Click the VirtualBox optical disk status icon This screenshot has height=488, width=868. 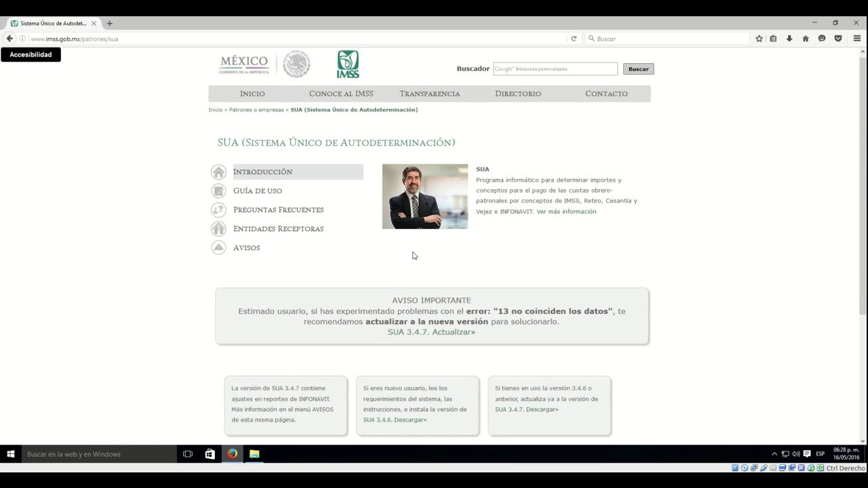click(x=745, y=468)
